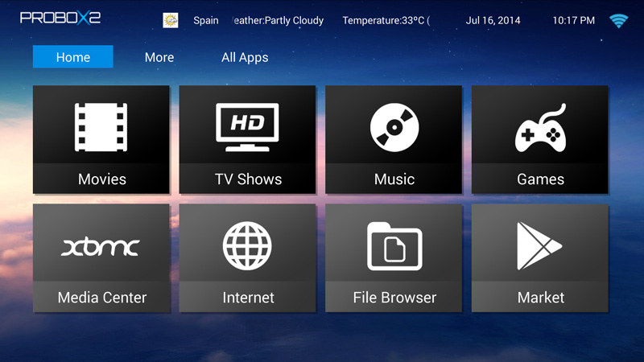644x362 pixels.
Task: Click the Wi-Fi signal icon
Action: 618,21
